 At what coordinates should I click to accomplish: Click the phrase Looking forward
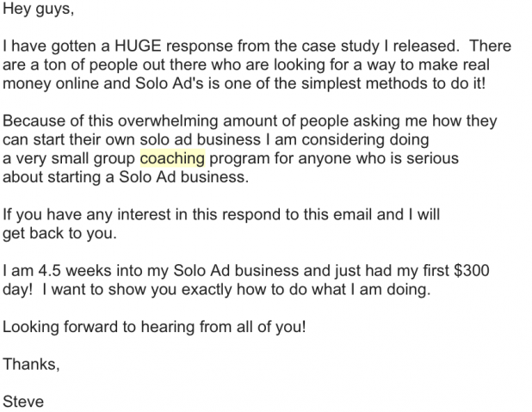60,327
